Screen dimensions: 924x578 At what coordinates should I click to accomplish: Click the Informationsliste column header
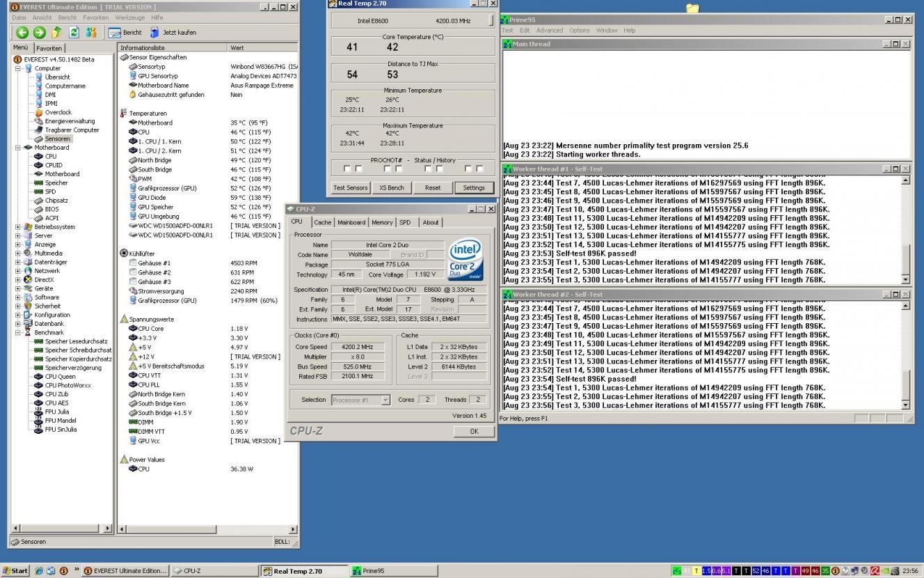[x=173, y=48]
